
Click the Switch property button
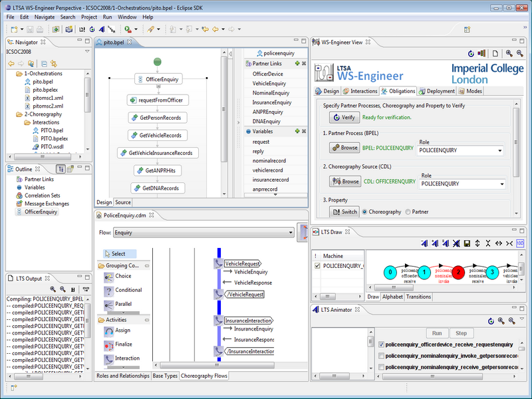point(344,211)
